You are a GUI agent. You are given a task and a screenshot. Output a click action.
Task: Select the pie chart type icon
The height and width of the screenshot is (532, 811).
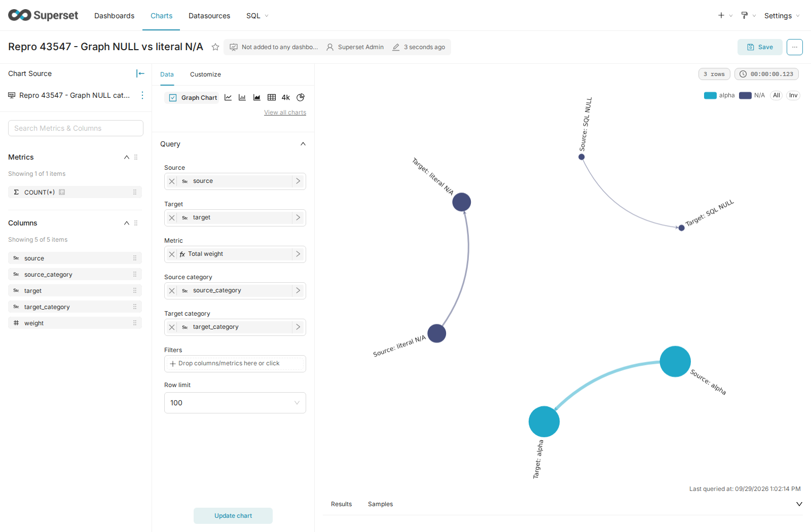(301, 97)
